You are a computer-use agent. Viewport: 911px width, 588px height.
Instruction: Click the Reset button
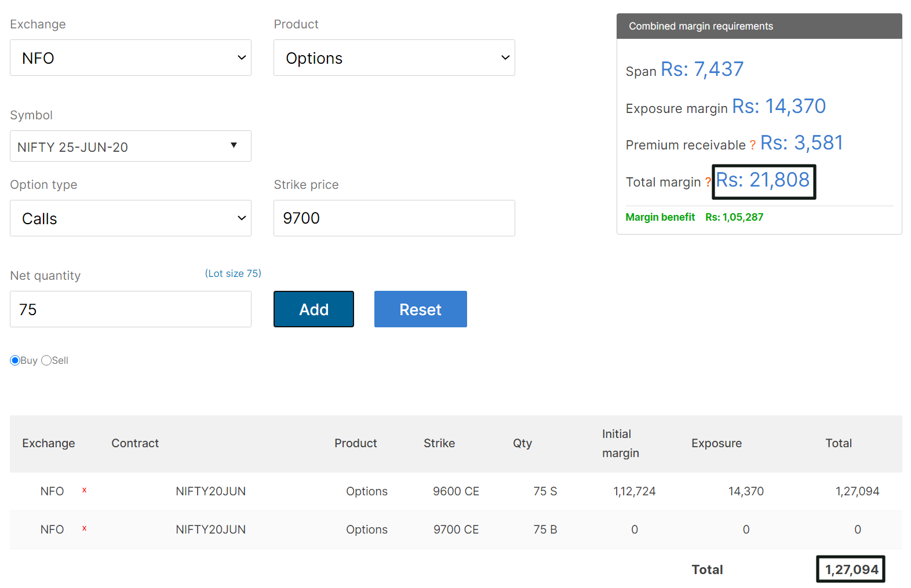pos(421,309)
